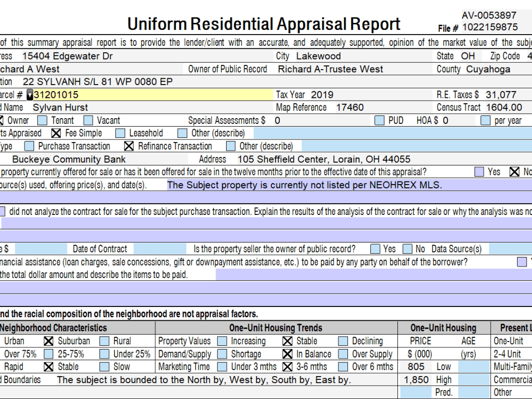
Task: Edit the HOA $ amount field
Action: (460, 120)
